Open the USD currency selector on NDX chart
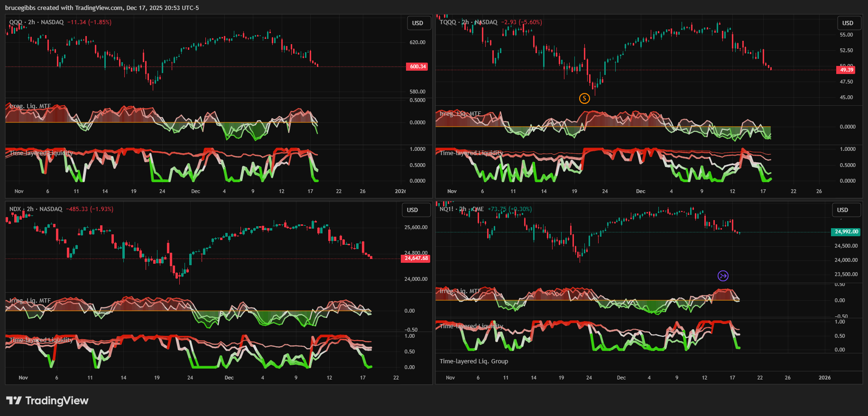This screenshot has height=416, width=868. (x=413, y=210)
